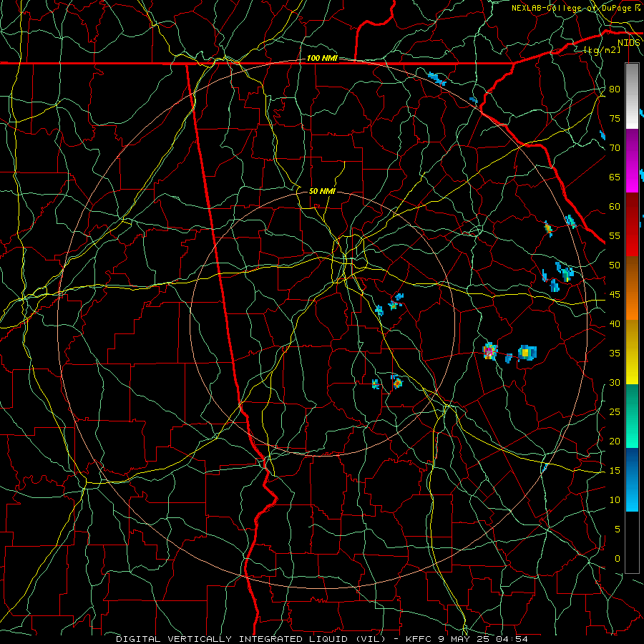Click the 35 value on the color scale
The width and height of the screenshot is (644, 644).
pyautogui.click(x=615, y=353)
